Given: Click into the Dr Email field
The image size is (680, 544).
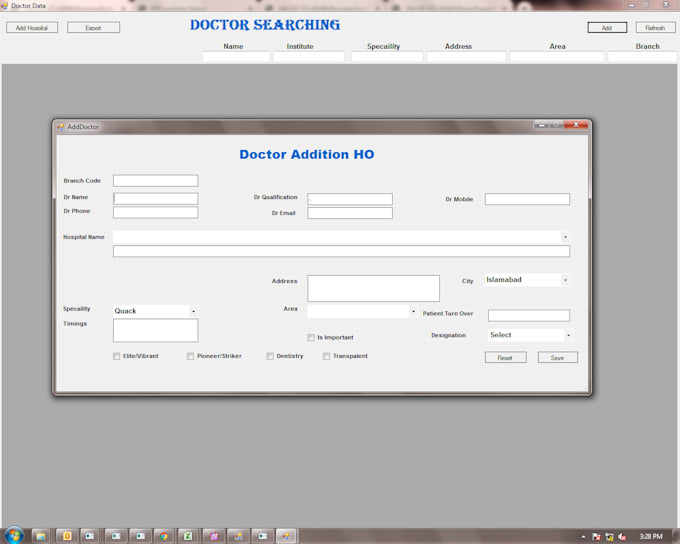Looking at the screenshot, I should point(350,213).
